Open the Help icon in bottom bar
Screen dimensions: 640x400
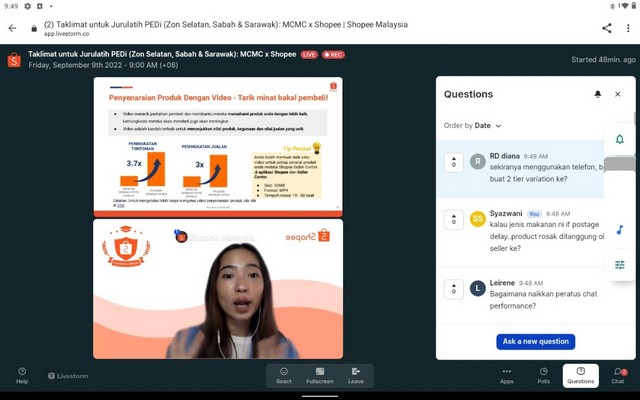22,375
